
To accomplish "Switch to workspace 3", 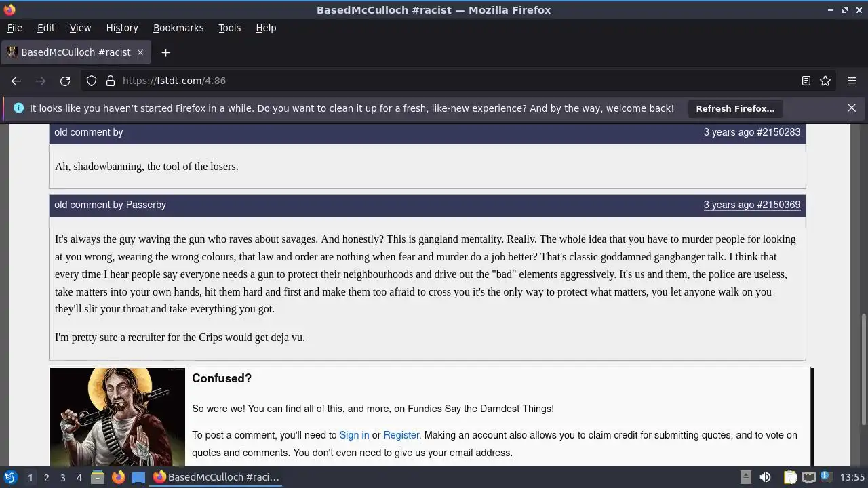I will (62, 477).
